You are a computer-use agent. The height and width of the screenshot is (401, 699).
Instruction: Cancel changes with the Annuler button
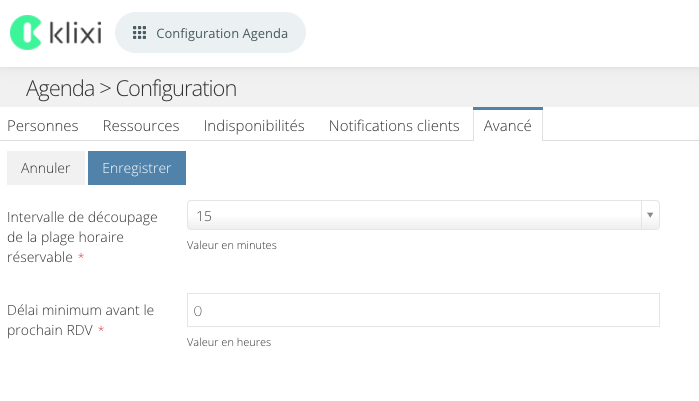click(x=45, y=168)
